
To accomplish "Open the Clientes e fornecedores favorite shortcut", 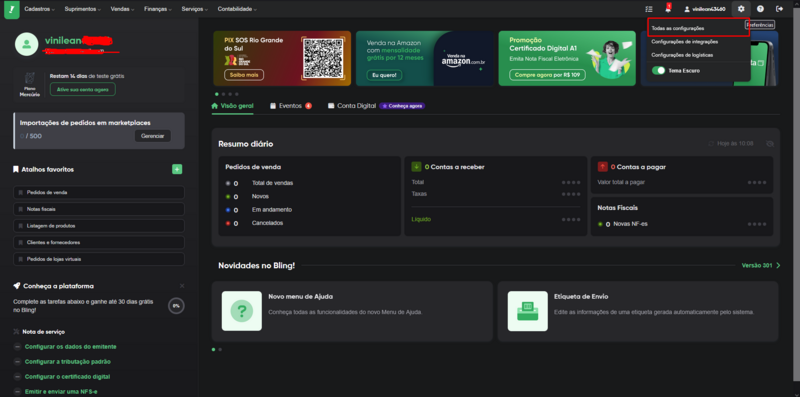I will click(99, 242).
